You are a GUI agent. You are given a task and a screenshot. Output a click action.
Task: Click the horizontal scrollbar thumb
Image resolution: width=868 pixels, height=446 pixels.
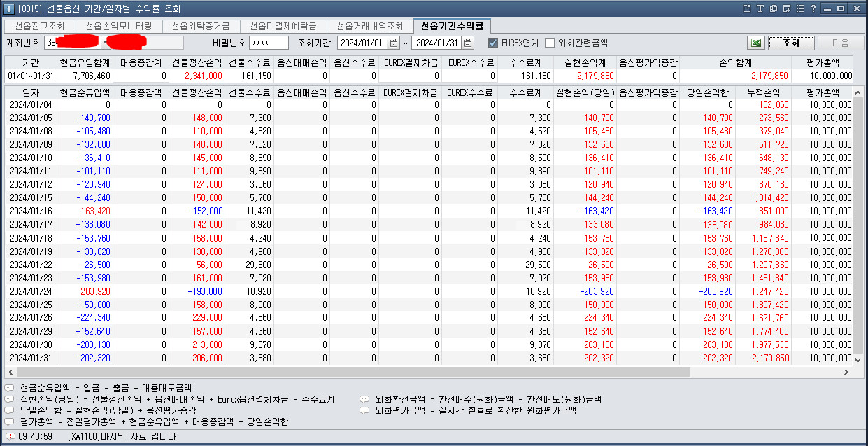[x=353, y=372]
